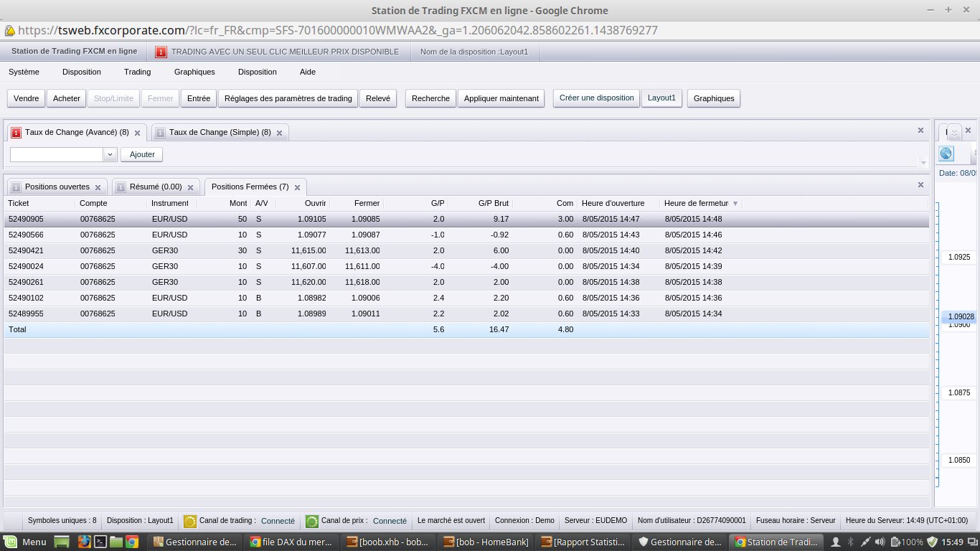Viewport: 980px width, 551px height.
Task: Close the Résumé tab
Action: [190, 187]
